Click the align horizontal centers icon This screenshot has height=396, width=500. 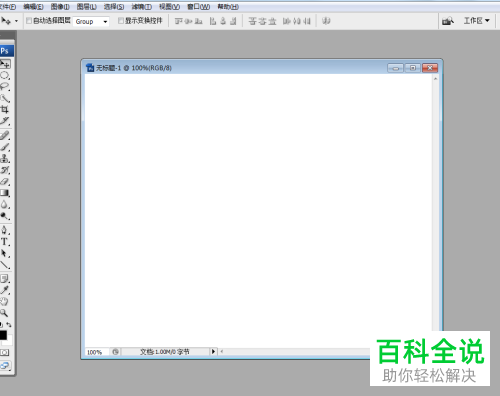pos(223,21)
